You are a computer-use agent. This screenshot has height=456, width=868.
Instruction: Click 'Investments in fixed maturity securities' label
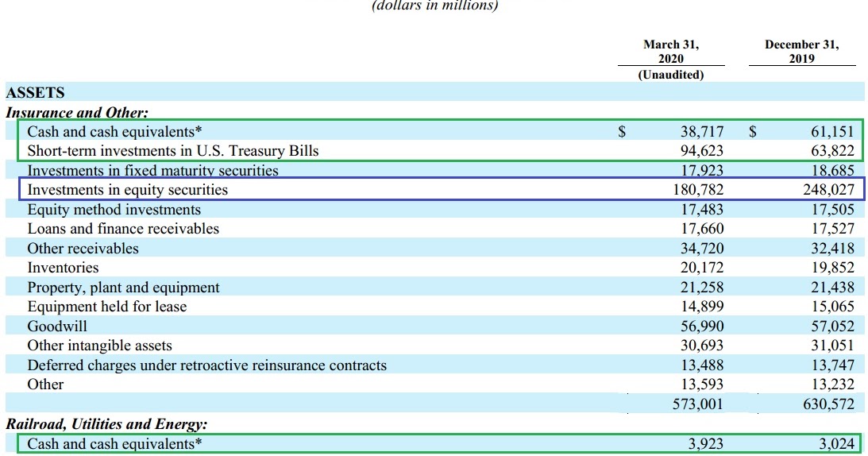[x=152, y=170]
